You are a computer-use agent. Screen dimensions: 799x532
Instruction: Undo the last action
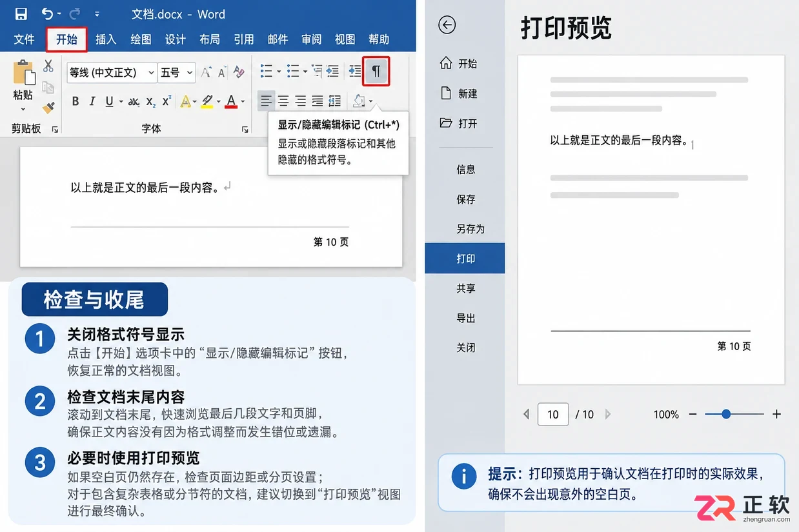pos(47,14)
